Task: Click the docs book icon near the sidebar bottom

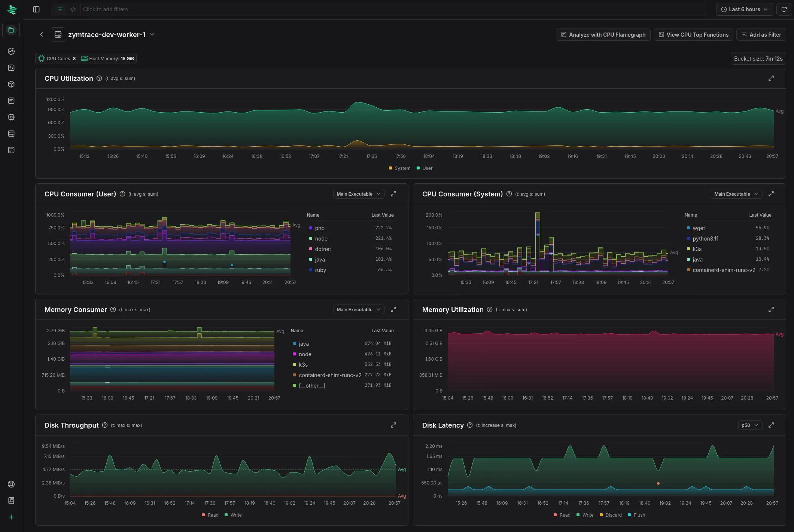Action: tap(11, 501)
